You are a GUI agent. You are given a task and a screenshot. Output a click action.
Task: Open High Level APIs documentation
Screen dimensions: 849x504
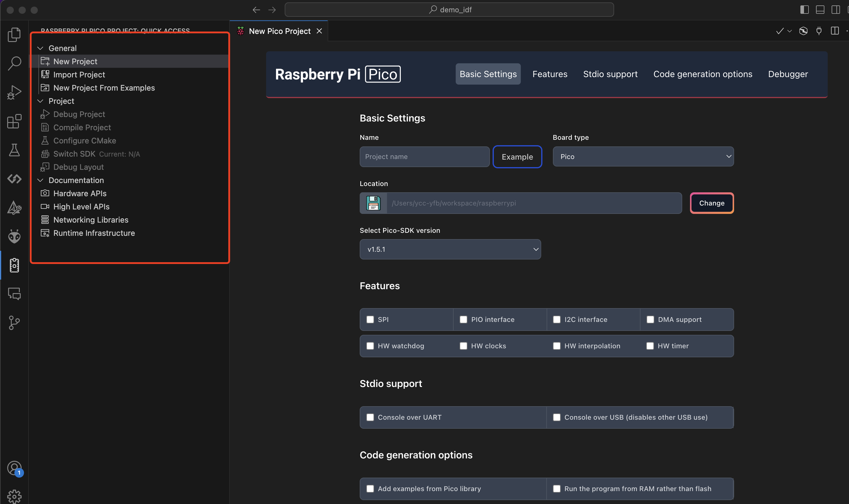[x=129, y=206]
